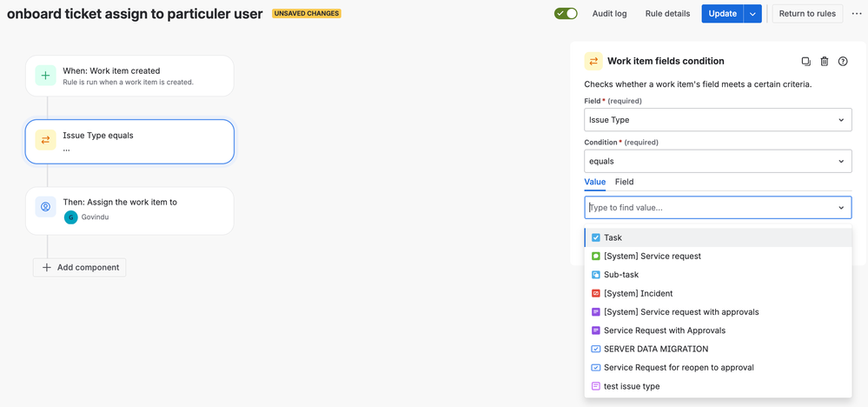Open the Field dropdown showing Issue Type
This screenshot has height=407, width=868.
click(718, 120)
